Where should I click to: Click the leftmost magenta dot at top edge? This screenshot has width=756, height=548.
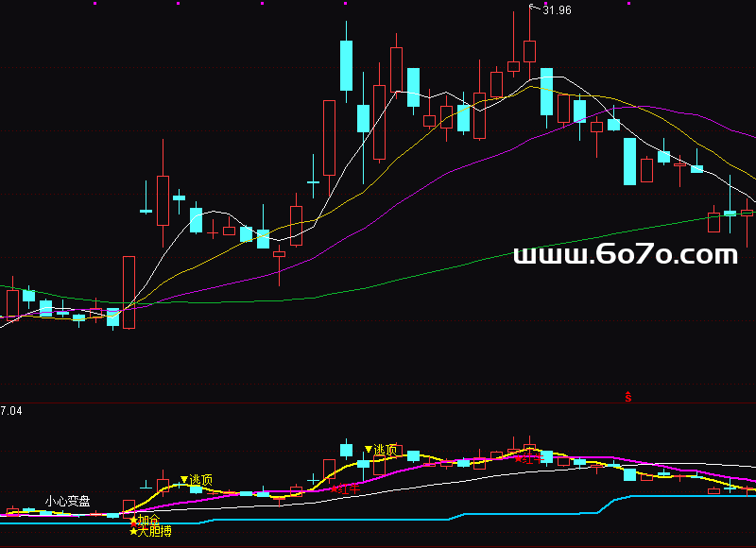[x=94, y=4]
